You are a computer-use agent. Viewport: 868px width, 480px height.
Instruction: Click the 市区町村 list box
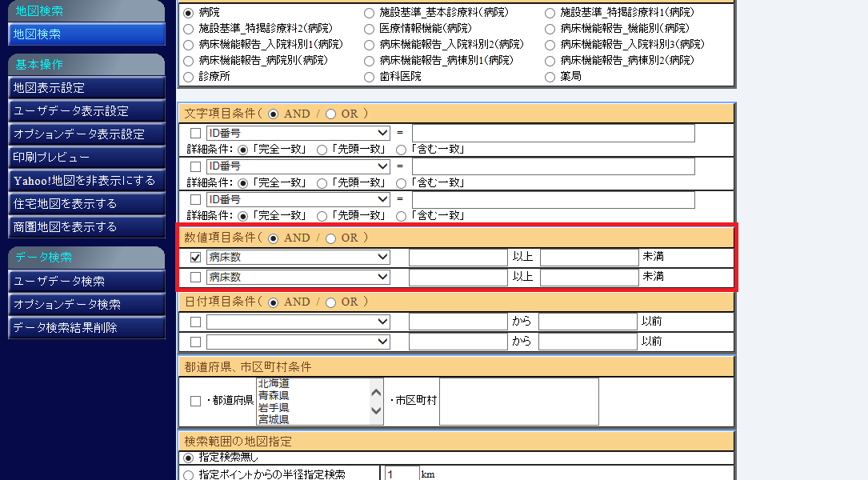(x=519, y=402)
